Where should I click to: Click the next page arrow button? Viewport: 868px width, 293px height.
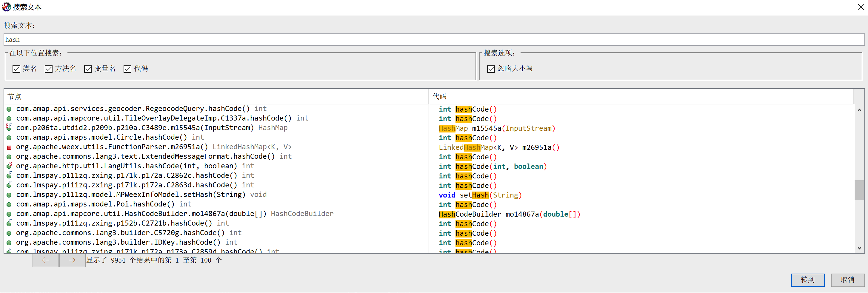click(x=72, y=260)
